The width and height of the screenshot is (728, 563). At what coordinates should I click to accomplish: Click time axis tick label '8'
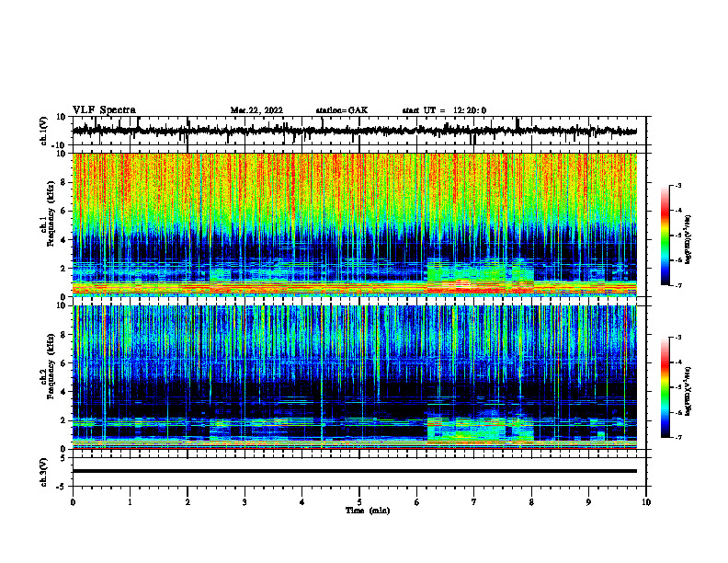[x=531, y=502]
